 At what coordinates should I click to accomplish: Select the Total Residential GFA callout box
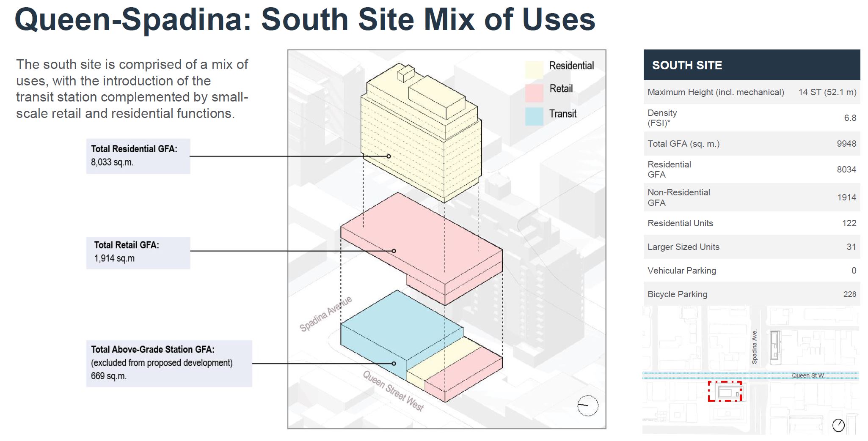(x=138, y=156)
